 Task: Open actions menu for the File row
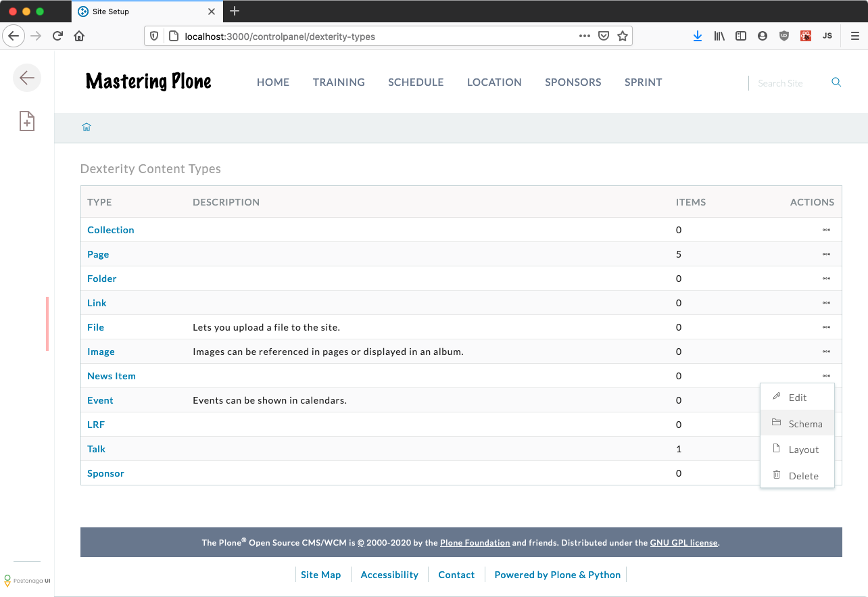826,327
